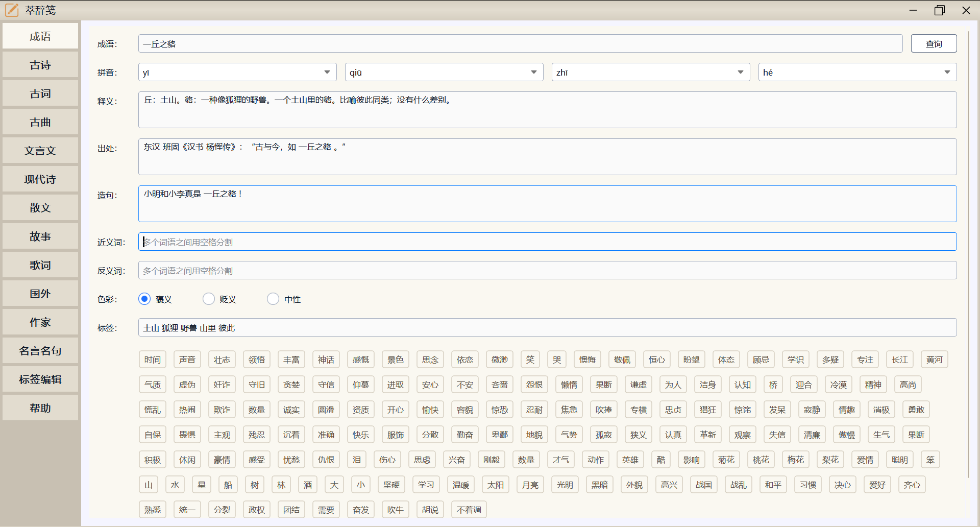The height and width of the screenshot is (527, 980).
Task: Click the 菊花 tag button
Action: click(x=726, y=460)
